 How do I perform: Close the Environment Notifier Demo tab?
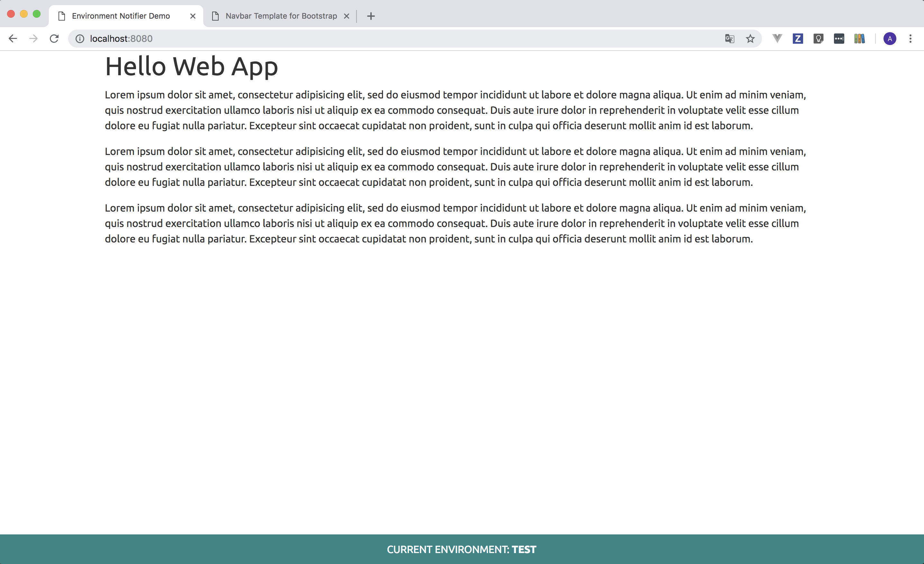point(193,16)
